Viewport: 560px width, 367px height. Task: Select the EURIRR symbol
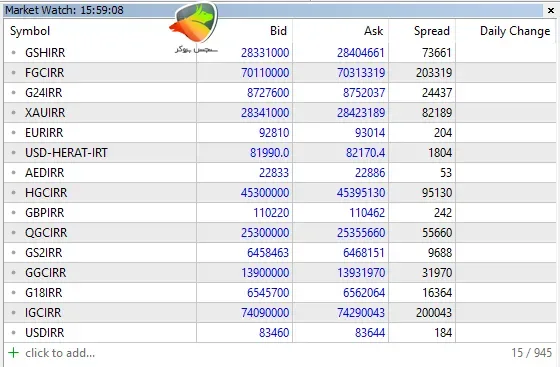click(44, 133)
